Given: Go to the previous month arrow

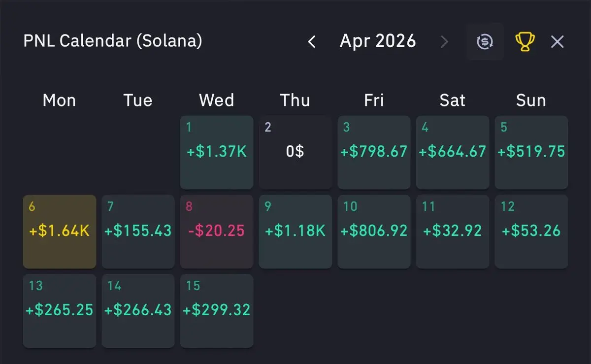Looking at the screenshot, I should pos(312,42).
